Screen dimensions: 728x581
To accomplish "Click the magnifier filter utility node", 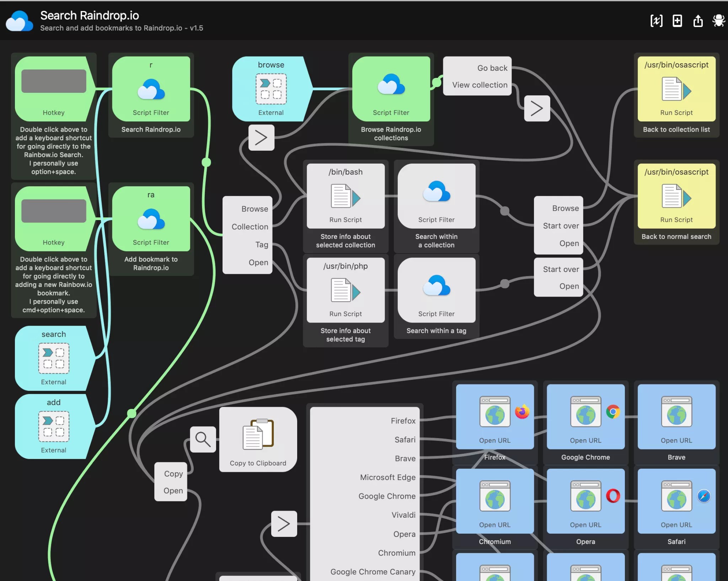I will point(203,439).
